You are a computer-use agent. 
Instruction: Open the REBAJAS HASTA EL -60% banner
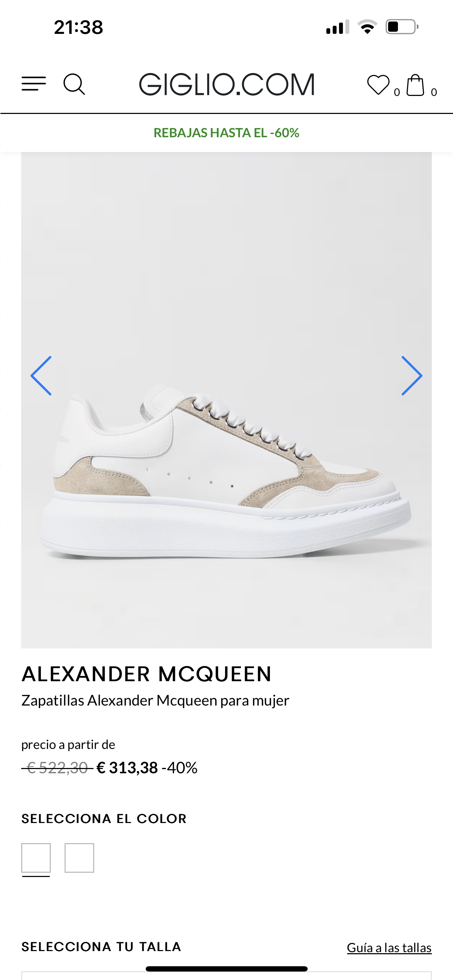click(x=226, y=133)
